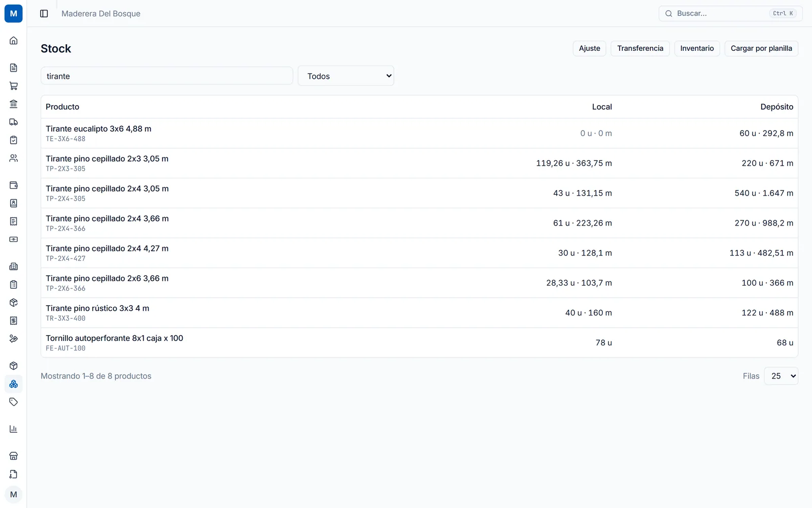812x508 pixels.
Task: Click the blue M logo
Action: pos(14,14)
